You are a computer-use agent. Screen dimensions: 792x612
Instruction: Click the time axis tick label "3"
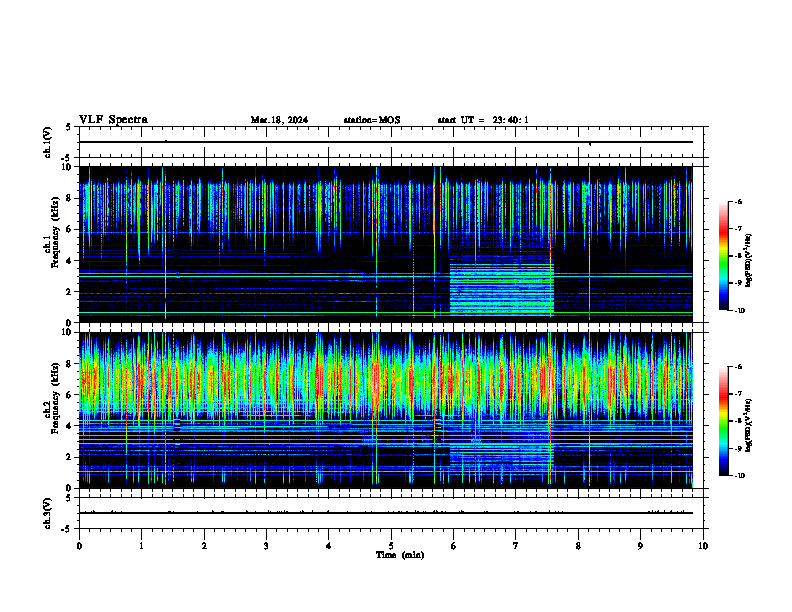point(266,545)
